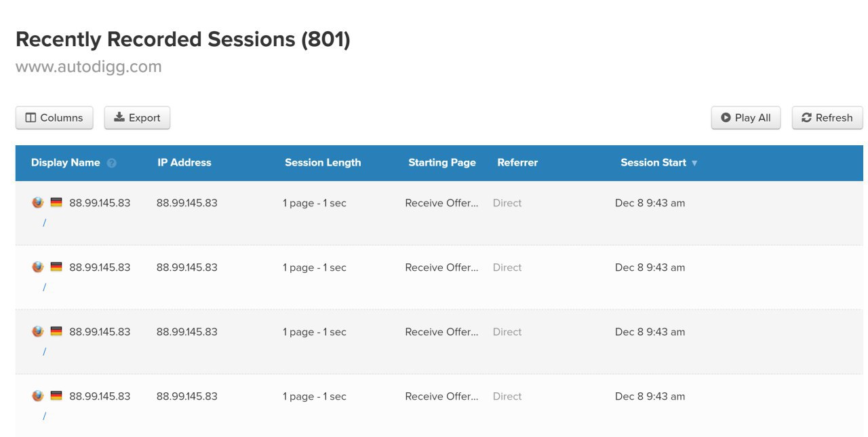This screenshot has width=868, height=437.
Task: Sort by Starting Page column header
Action: click(442, 163)
